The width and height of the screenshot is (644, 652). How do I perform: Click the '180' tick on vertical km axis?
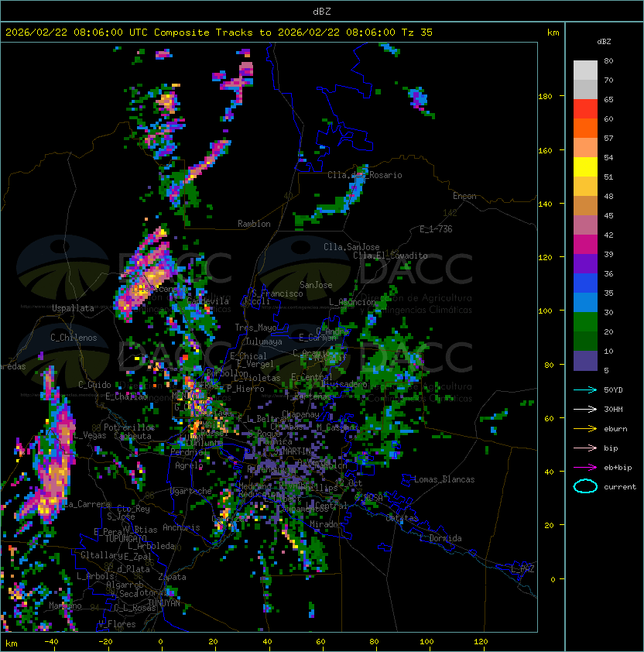[x=545, y=97]
